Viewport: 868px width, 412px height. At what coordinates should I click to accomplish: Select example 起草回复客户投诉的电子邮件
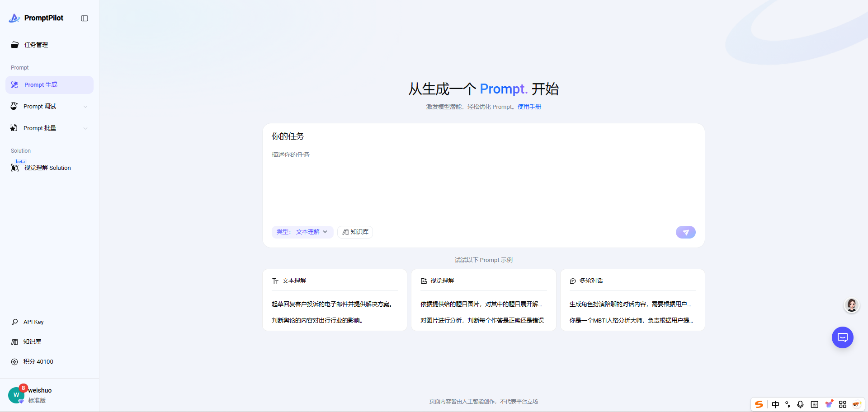[332, 304]
